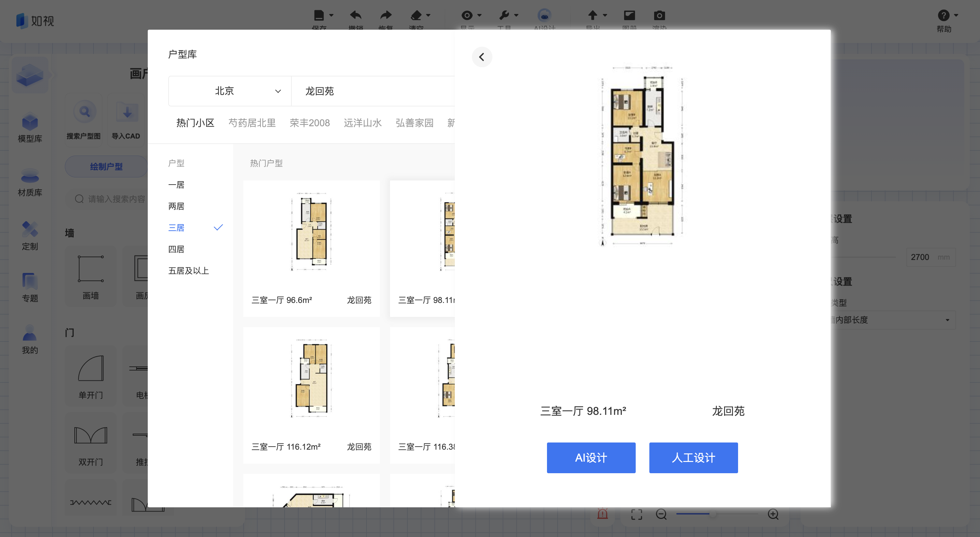Expand the Save dropdown arrow
Screen dimensions: 980x537
pyautogui.click(x=331, y=16)
